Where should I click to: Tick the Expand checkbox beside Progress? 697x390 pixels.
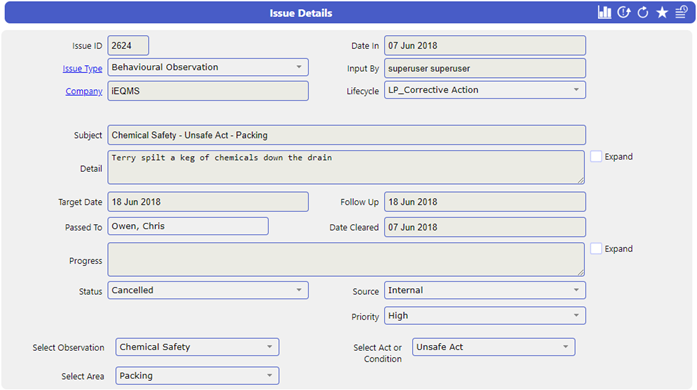[x=596, y=249]
